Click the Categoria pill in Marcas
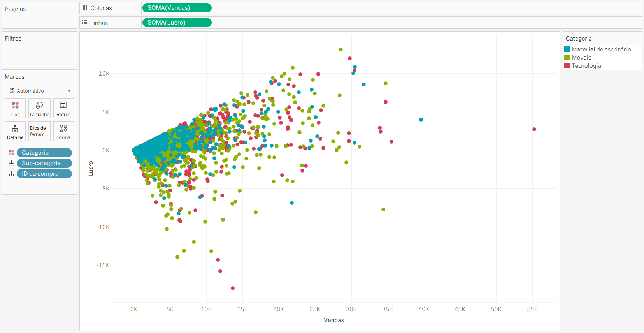 pyautogui.click(x=44, y=153)
